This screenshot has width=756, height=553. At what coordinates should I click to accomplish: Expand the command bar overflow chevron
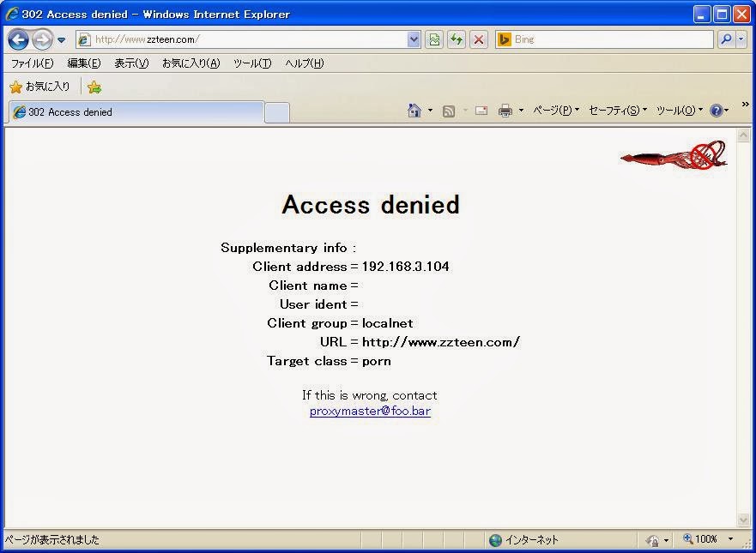point(746,104)
